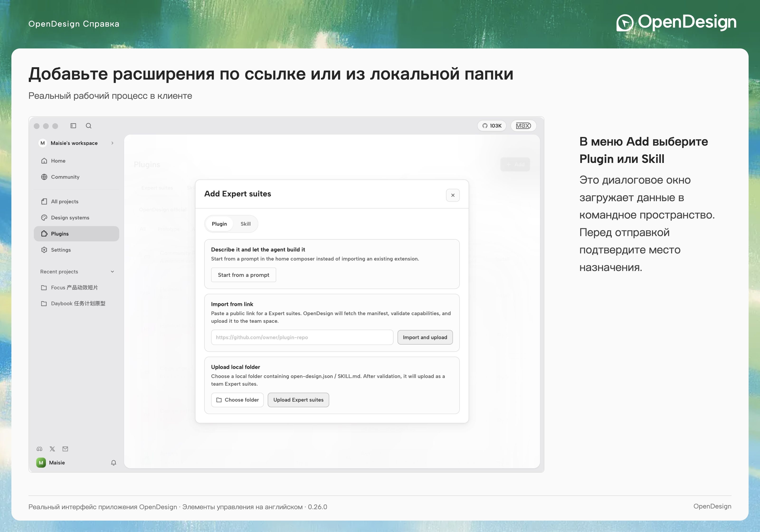Switch to the Plugin tab
The width and height of the screenshot is (760, 532).
click(x=219, y=224)
